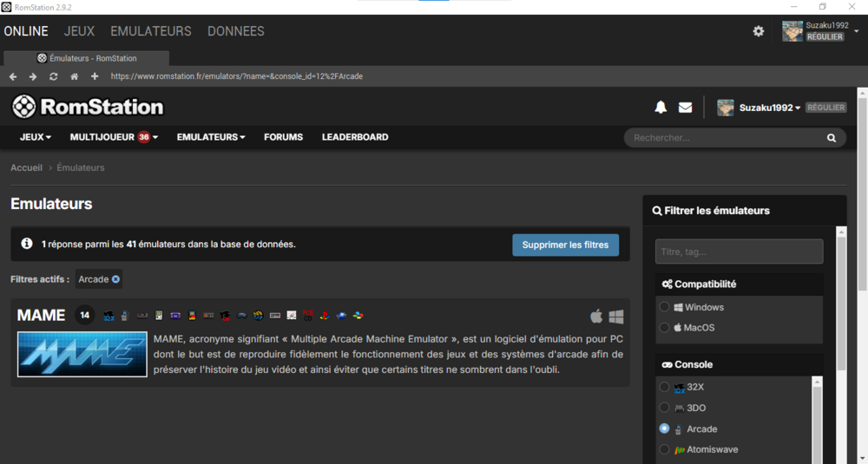
Task: Remove the Arcade filter tag
Action: [x=115, y=279]
